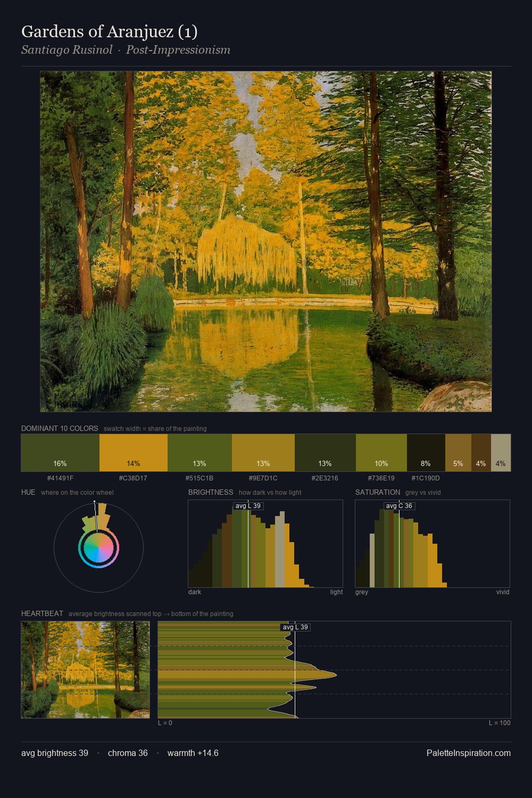Click the #C38D17 hex code
The height and width of the screenshot is (798, 532).
pyautogui.click(x=133, y=478)
